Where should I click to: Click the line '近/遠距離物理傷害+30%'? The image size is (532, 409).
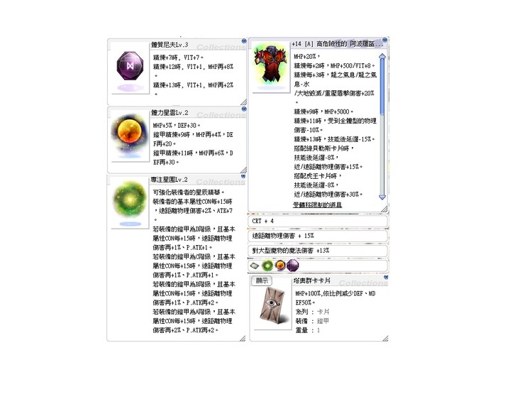tap(328, 195)
